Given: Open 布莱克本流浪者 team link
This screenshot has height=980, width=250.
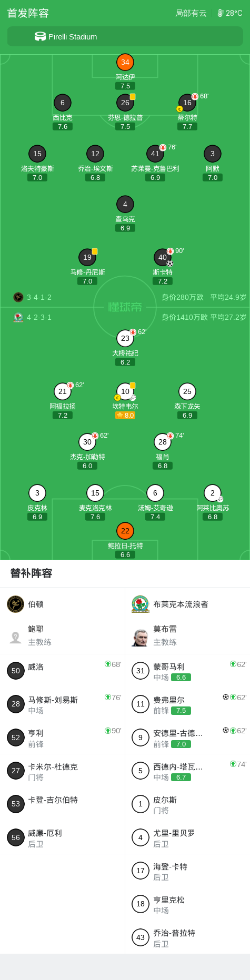Looking at the screenshot, I should (181, 604).
